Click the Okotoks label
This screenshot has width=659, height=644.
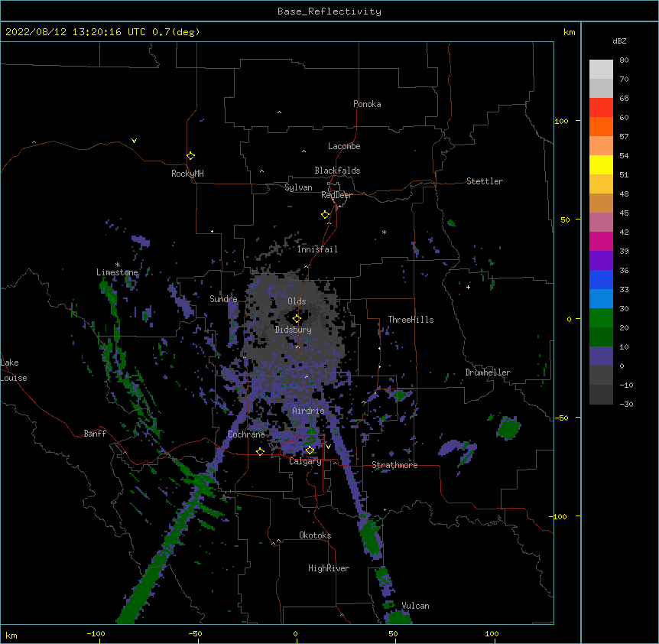[315, 535]
